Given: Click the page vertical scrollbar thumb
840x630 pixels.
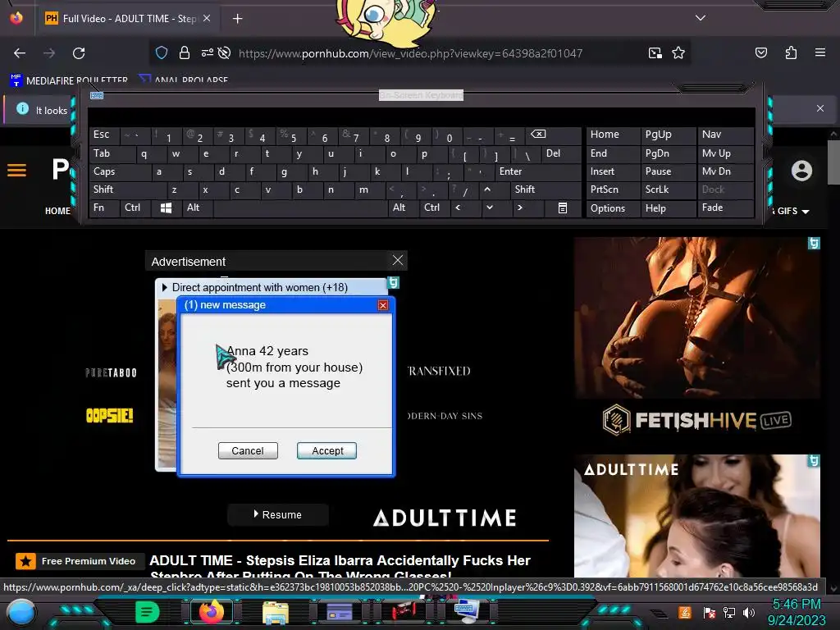Looking at the screenshot, I should point(833,162).
